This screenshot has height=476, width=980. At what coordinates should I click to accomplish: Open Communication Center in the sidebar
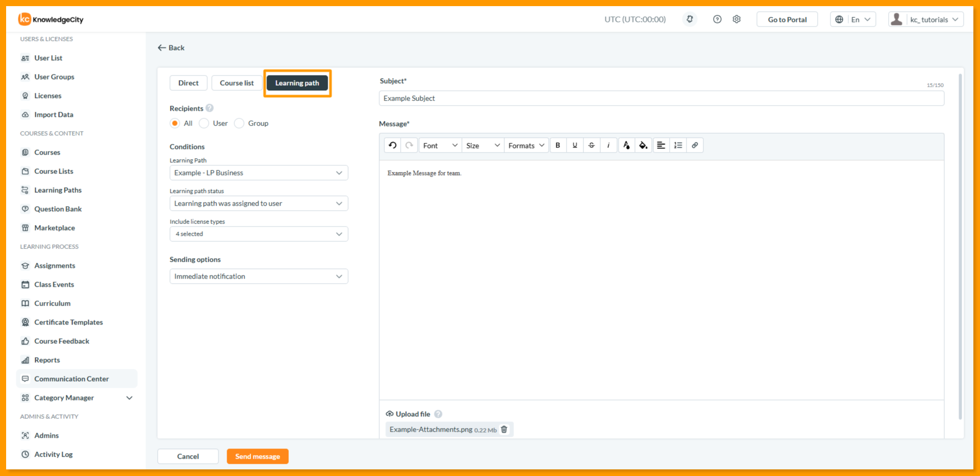coord(77,379)
